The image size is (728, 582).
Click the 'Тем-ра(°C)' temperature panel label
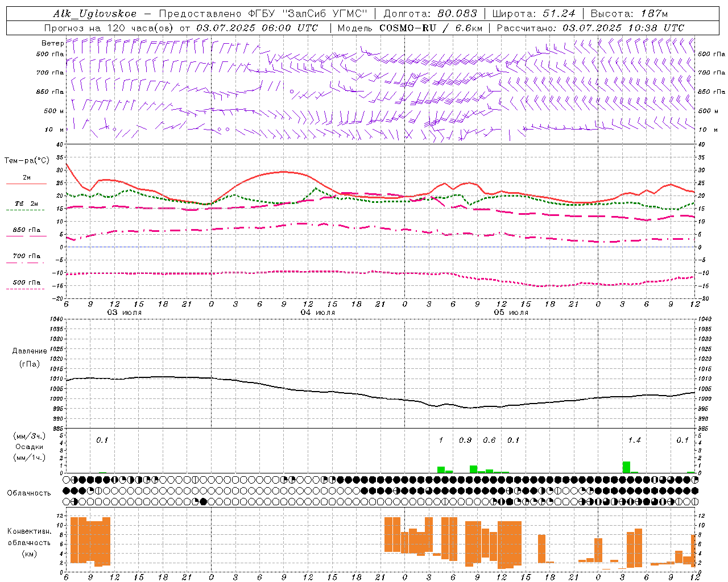(27, 161)
